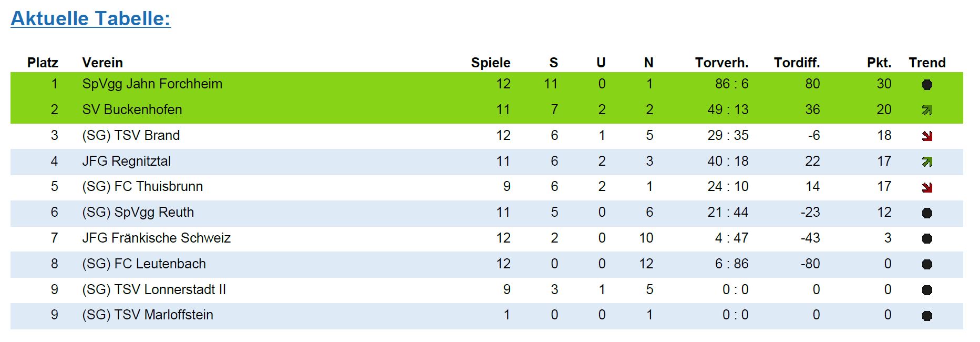This screenshot has width=980, height=342.
Task: Click the trend dot for FC Leutenbach
Action: [927, 265]
